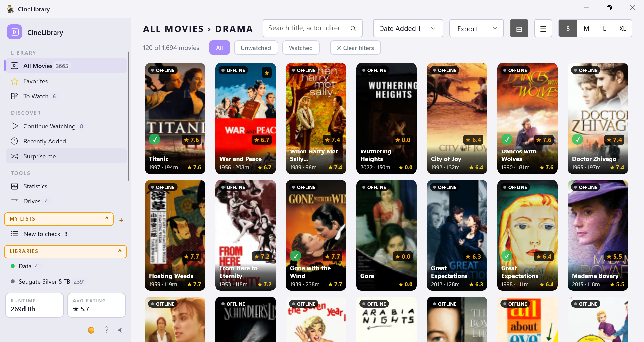Open the Data library
Image resolution: width=644 pixels, height=342 pixels.
[66, 266]
